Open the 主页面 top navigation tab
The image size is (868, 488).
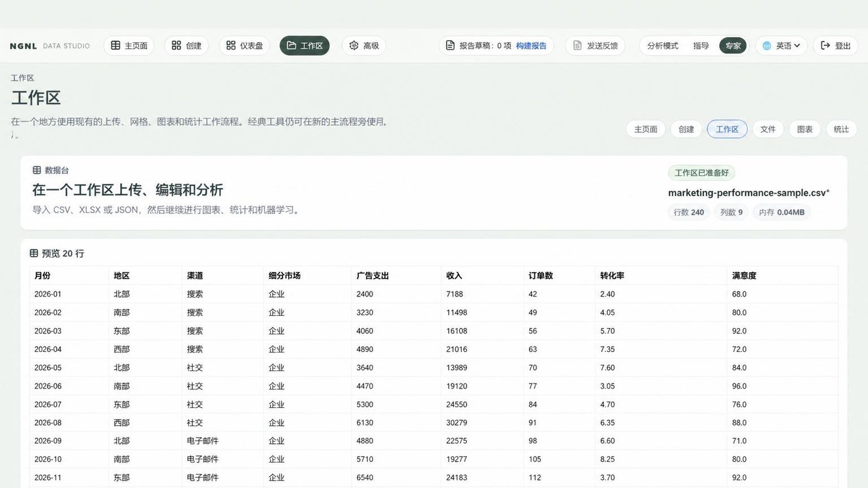pos(129,46)
